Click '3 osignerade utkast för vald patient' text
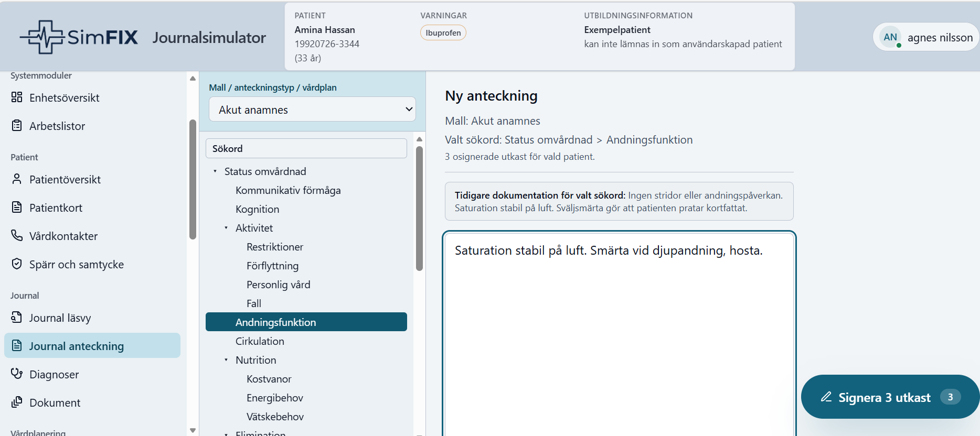Image resolution: width=980 pixels, height=436 pixels. tap(520, 157)
